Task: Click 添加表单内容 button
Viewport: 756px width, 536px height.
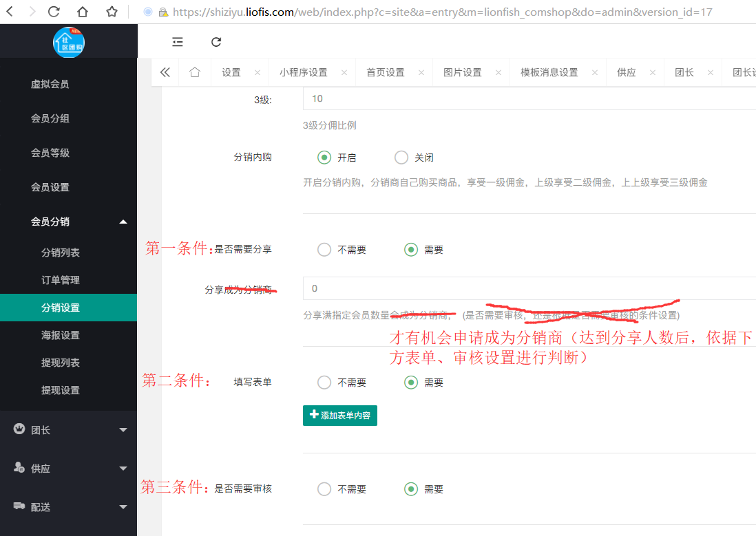Action: 340,416
